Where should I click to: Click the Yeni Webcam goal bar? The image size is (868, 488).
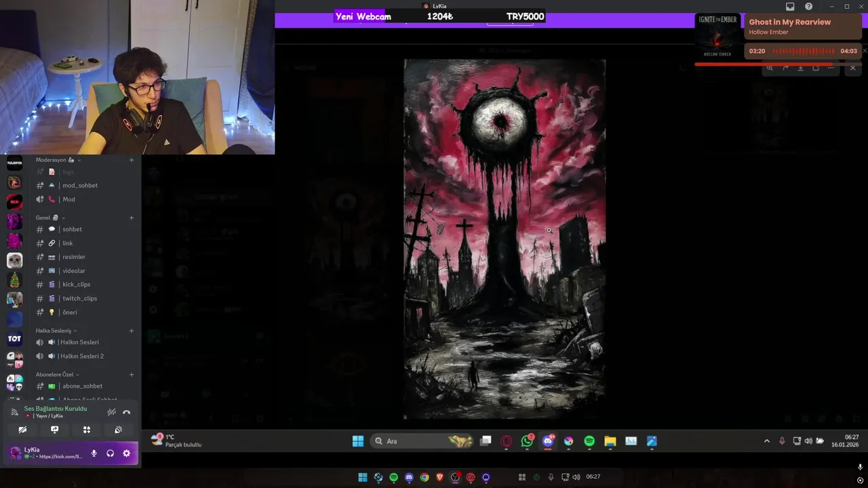439,17
